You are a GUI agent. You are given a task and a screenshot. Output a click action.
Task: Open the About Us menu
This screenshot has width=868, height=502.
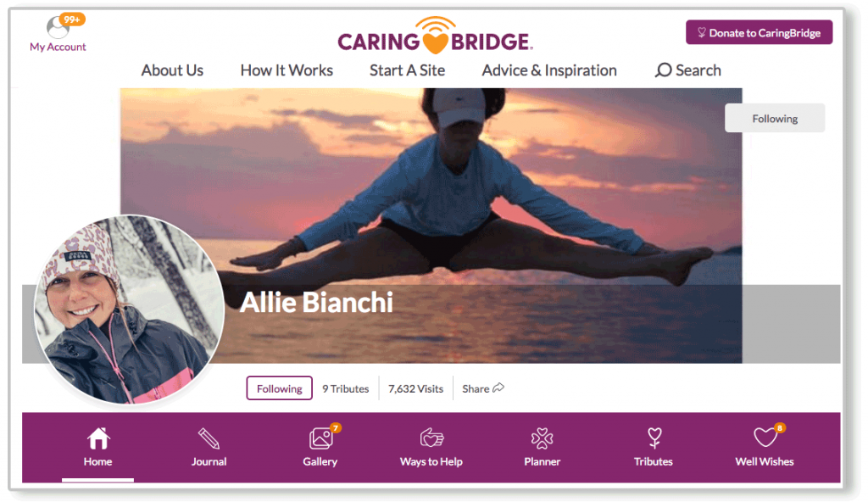(172, 70)
